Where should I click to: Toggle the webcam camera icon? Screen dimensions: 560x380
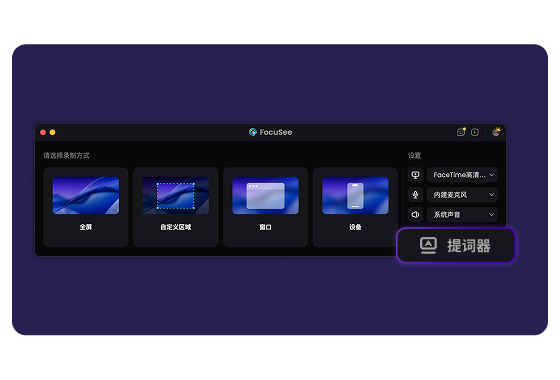415,175
